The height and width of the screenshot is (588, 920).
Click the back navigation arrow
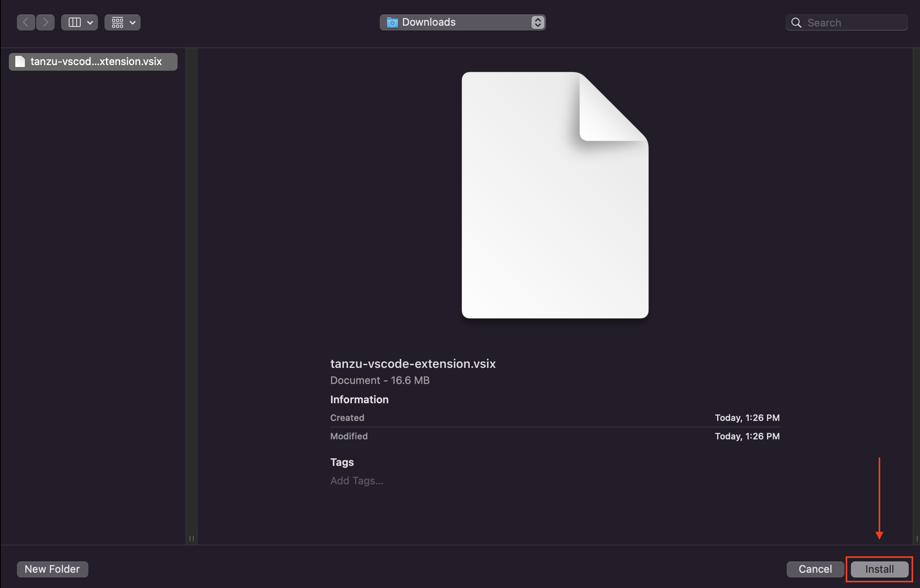click(x=26, y=22)
